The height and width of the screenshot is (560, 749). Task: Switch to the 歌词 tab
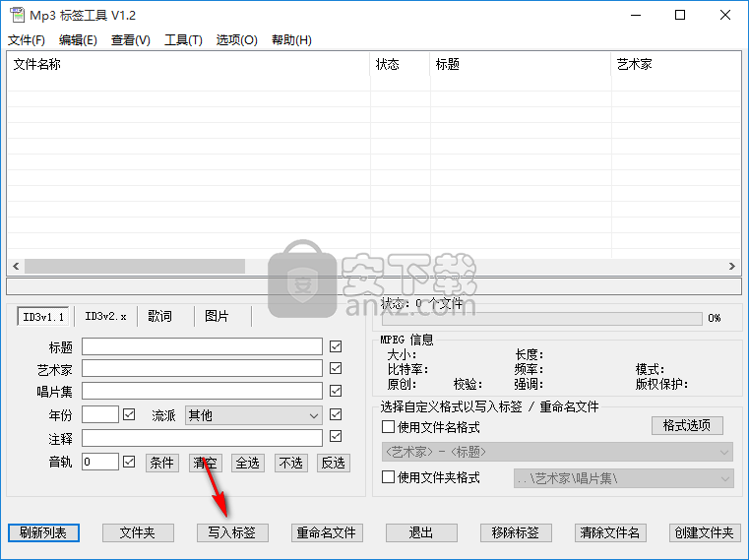click(159, 316)
